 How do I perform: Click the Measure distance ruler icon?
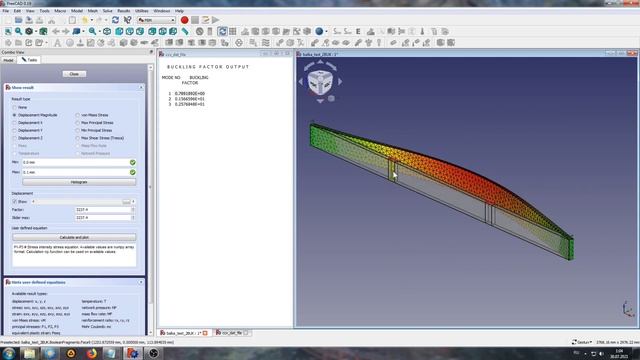[185, 31]
